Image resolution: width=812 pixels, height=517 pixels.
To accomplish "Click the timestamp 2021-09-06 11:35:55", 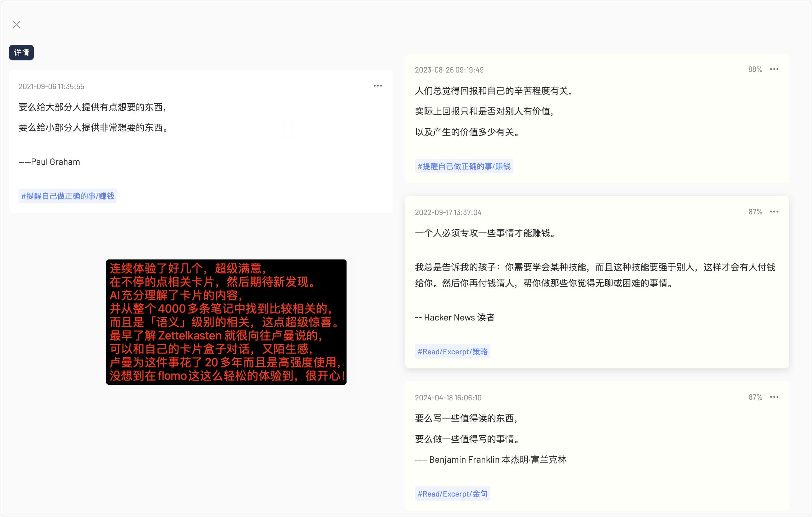I will (51, 87).
